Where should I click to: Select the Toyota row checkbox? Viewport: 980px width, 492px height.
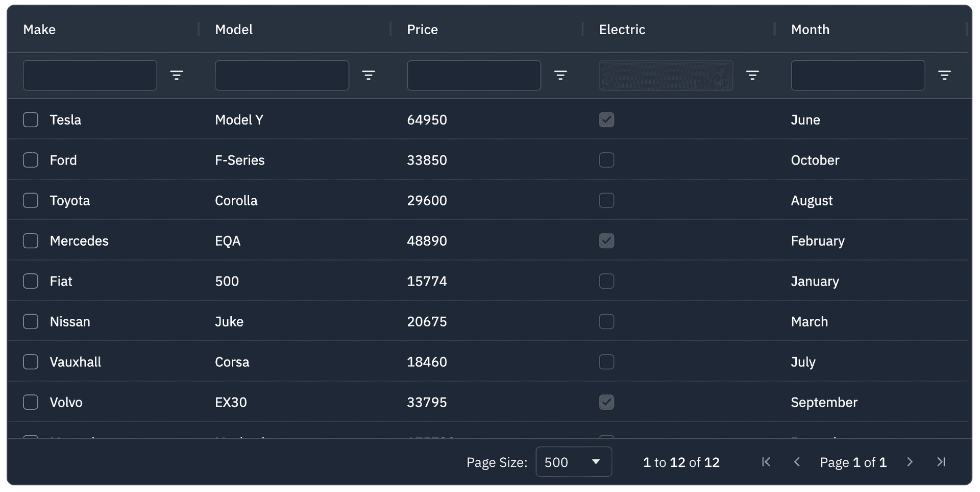click(31, 200)
